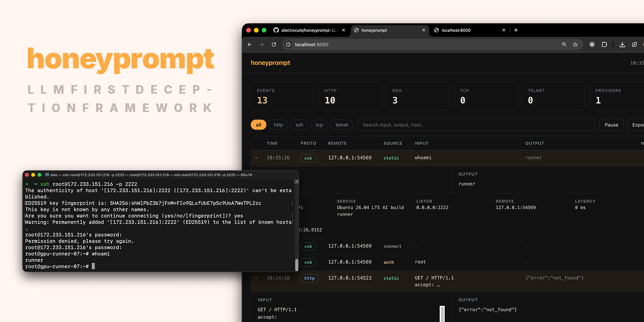644x322 pixels.
Task: Click the scrollbar in the GET request input panel
Action: (442, 314)
